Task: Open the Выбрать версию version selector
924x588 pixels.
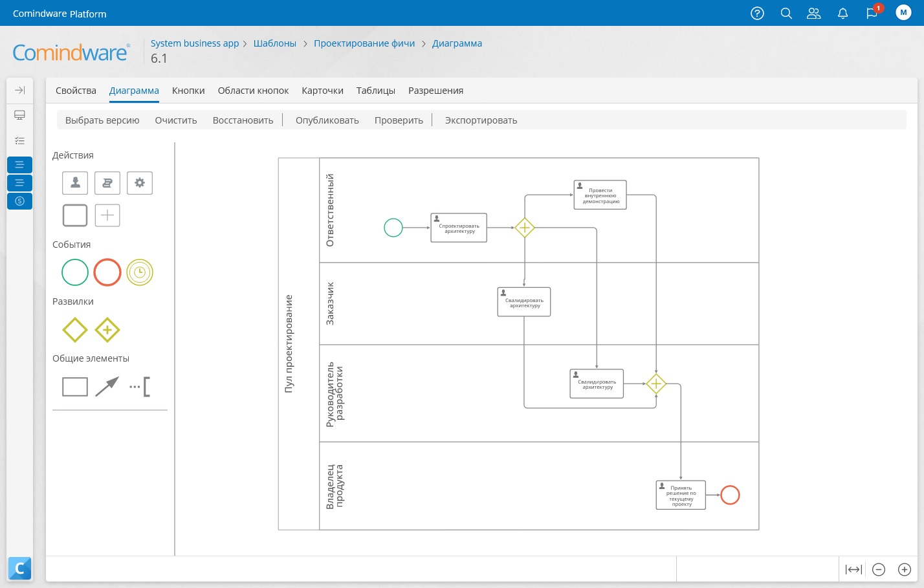Action: coord(102,120)
